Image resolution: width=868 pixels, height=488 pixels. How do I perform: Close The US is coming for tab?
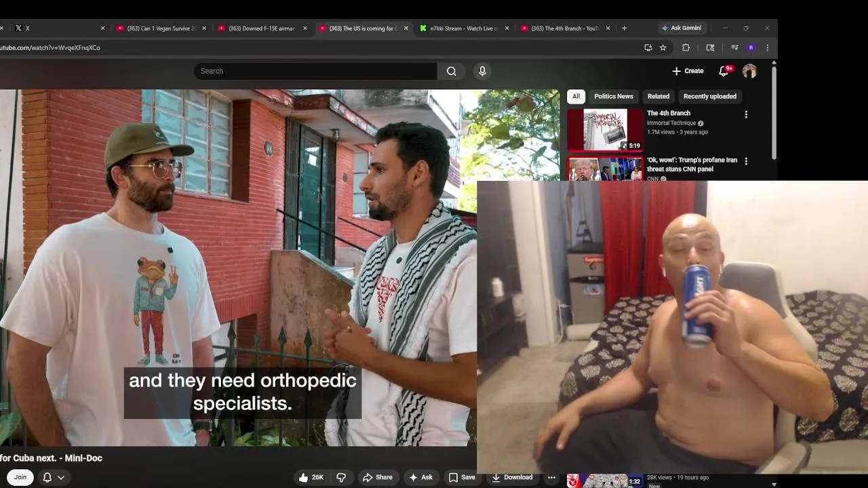click(406, 28)
